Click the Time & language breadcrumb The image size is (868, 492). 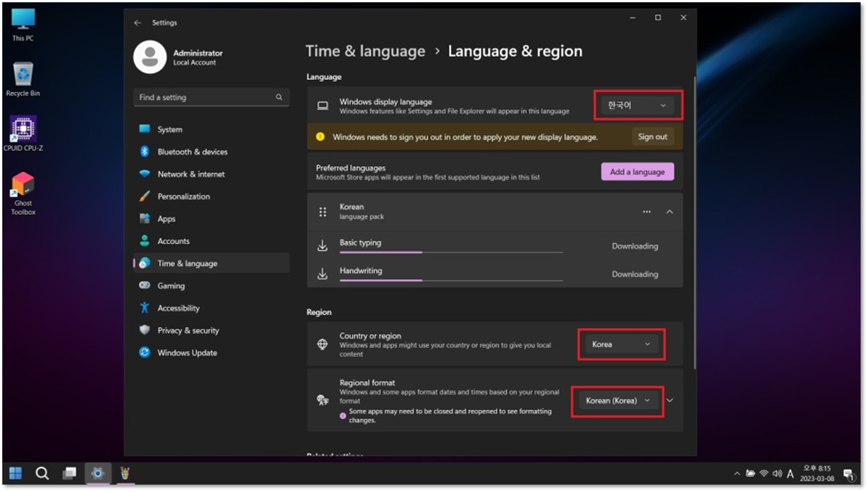click(x=366, y=51)
